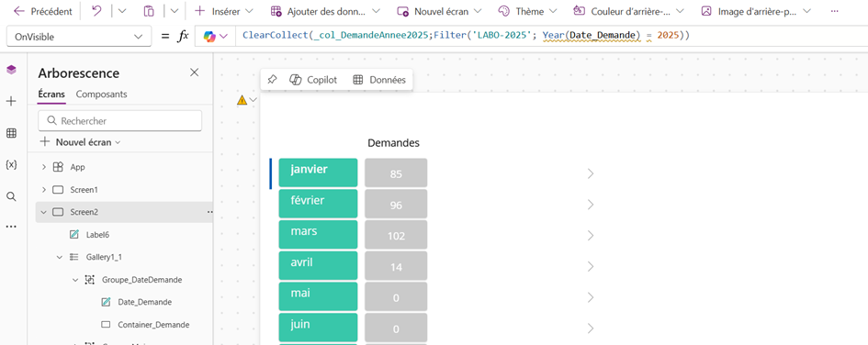The width and height of the screenshot is (868, 345).
Task: Open the Insérer menu
Action: 224,11
